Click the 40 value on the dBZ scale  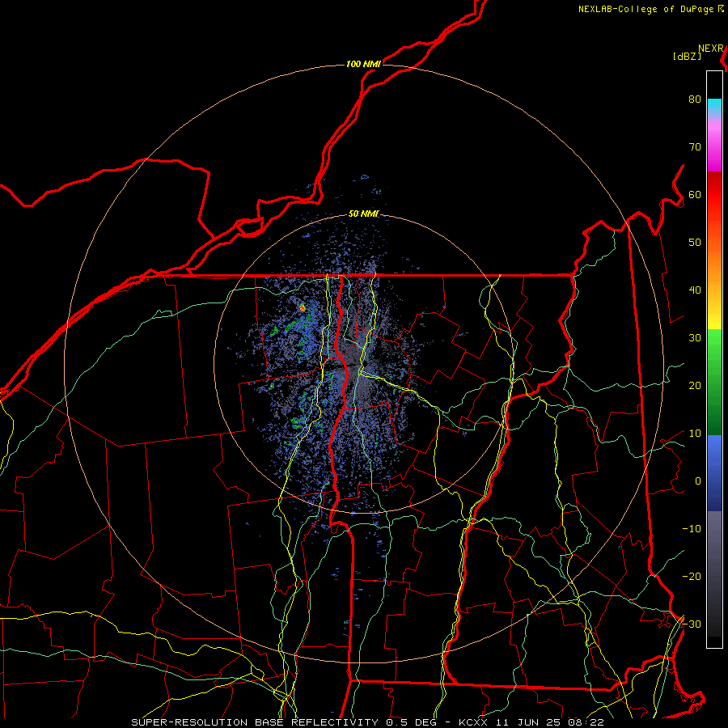click(x=695, y=290)
